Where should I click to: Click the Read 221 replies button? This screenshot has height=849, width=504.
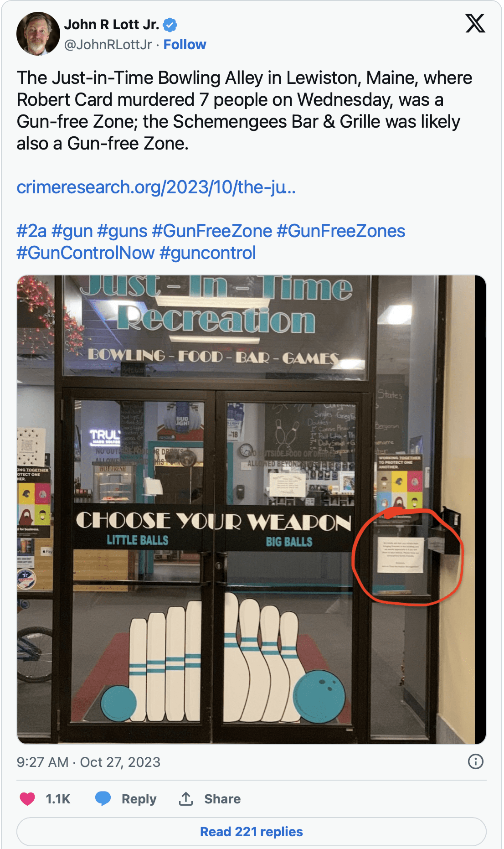252,832
